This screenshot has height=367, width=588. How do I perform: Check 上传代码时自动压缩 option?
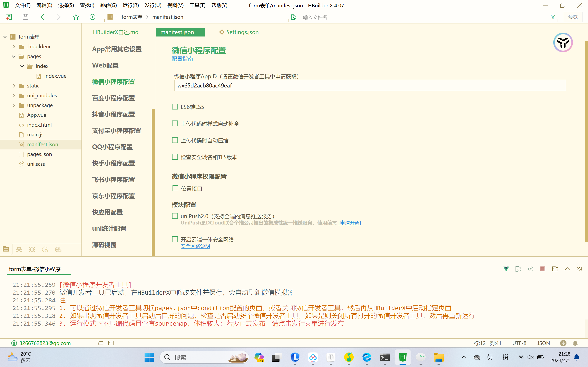(175, 140)
